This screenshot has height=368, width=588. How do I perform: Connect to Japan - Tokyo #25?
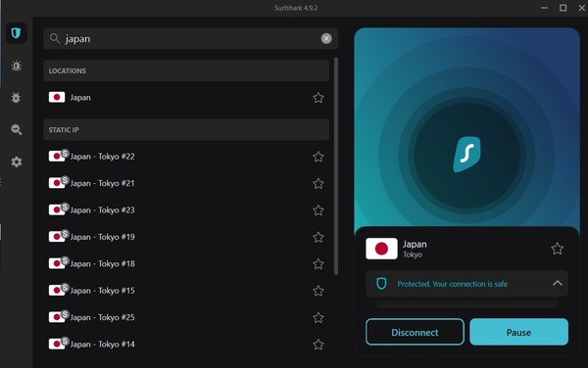click(186, 318)
